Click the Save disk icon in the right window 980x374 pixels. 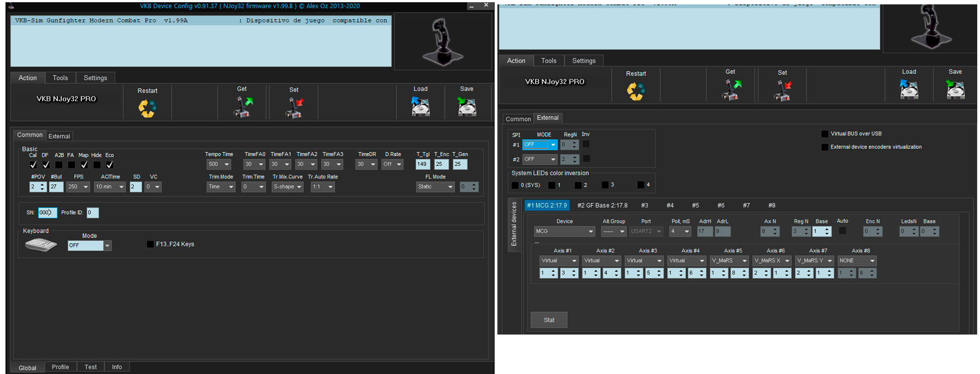[955, 89]
